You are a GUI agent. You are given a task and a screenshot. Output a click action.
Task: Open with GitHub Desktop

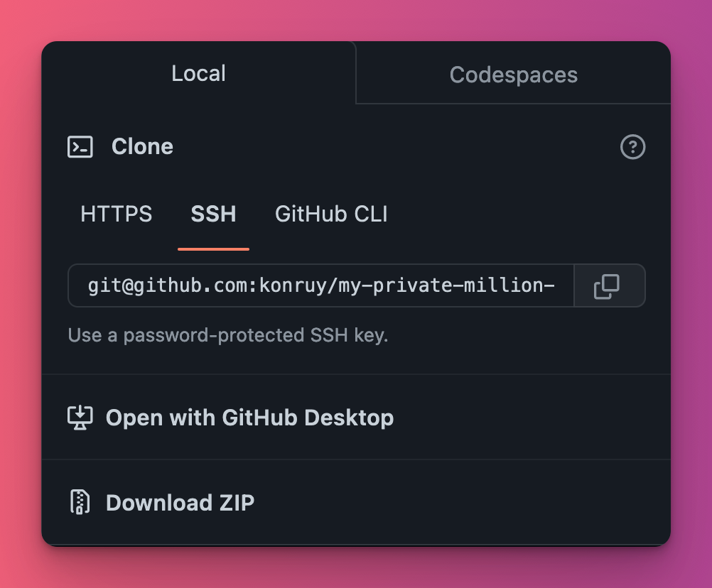click(356, 418)
